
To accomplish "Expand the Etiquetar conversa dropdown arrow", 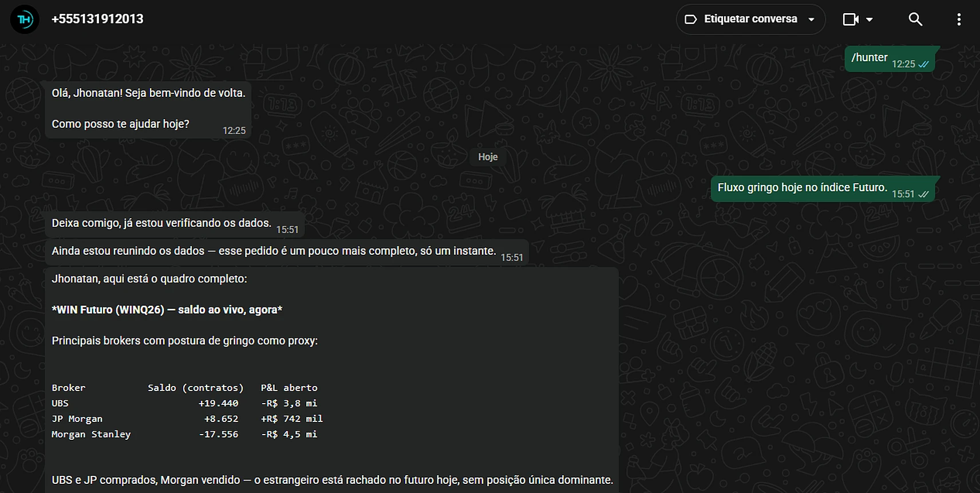I will (x=811, y=19).
